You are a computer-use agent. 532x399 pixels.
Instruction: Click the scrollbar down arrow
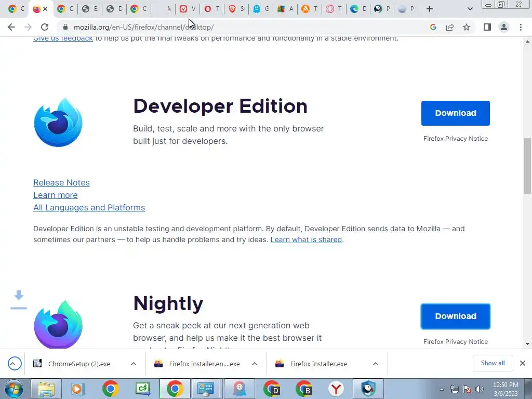(x=527, y=344)
